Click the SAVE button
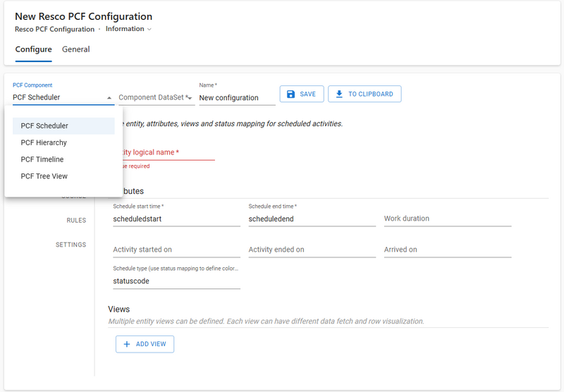564x392 pixels. pos(302,94)
